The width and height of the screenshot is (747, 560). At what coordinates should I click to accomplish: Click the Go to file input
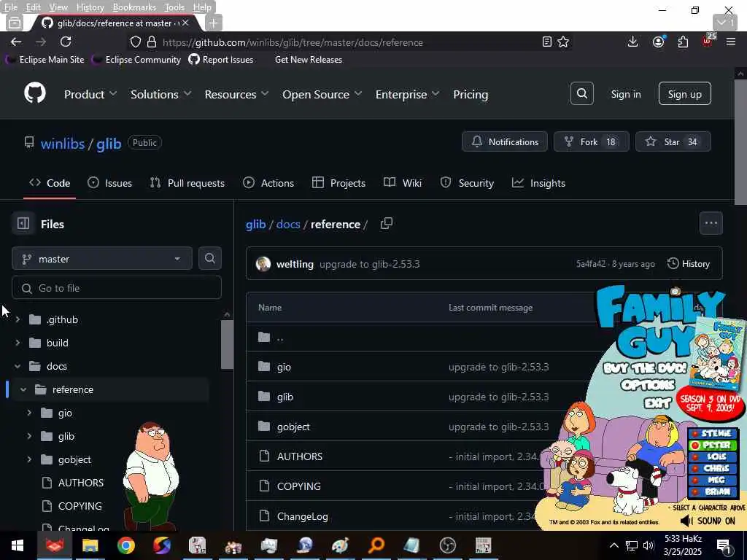(117, 287)
